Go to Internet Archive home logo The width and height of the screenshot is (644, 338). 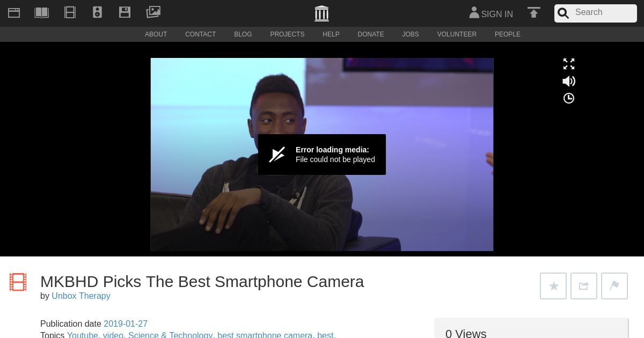click(321, 13)
